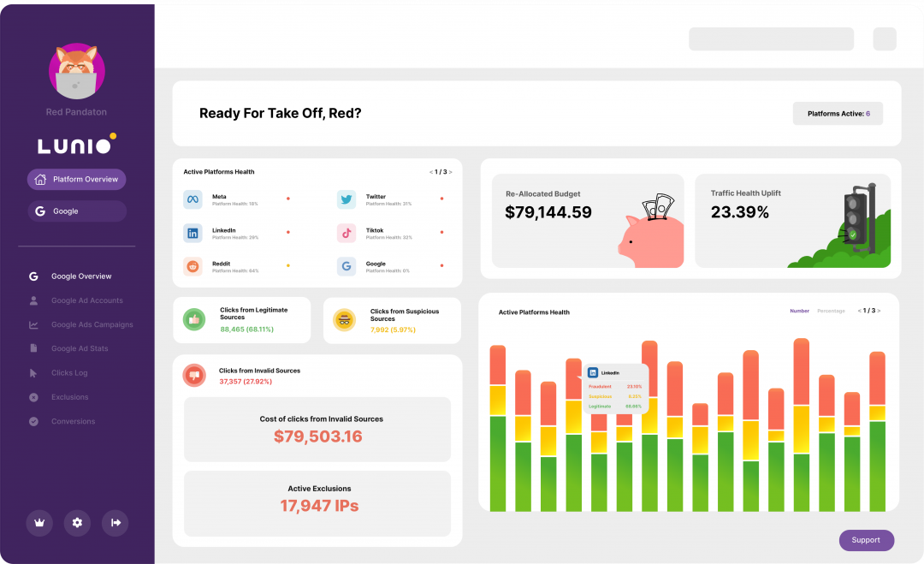Click the thumbs-down Invalid Sources icon

click(193, 375)
